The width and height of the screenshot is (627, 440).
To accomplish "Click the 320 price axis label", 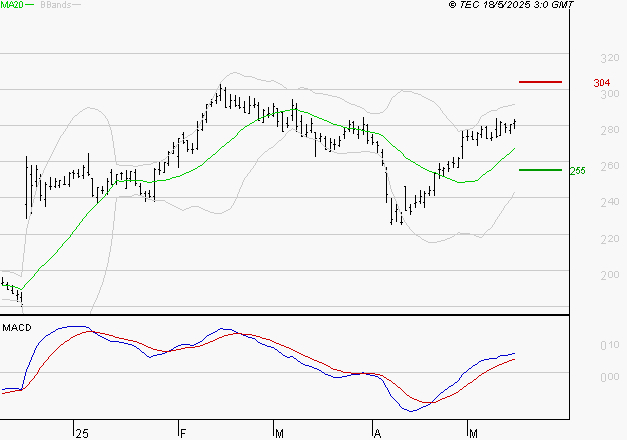I will [609, 58].
